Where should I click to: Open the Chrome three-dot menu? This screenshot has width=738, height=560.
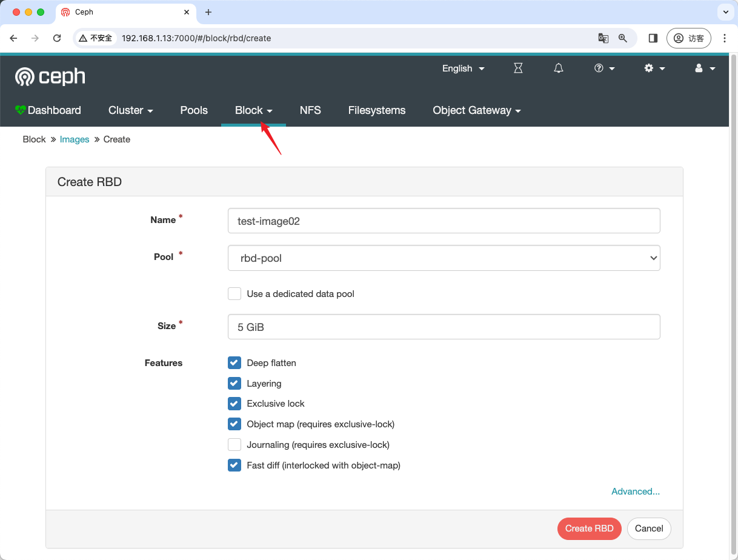[725, 38]
